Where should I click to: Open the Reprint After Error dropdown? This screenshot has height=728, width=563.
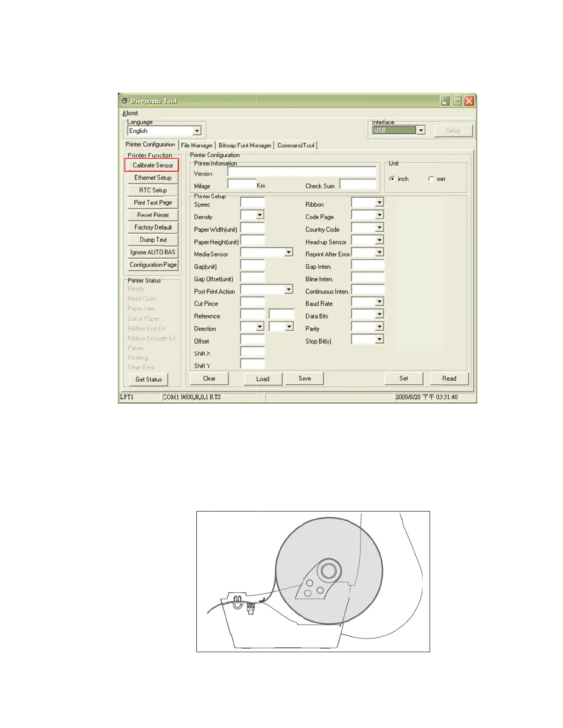(379, 252)
